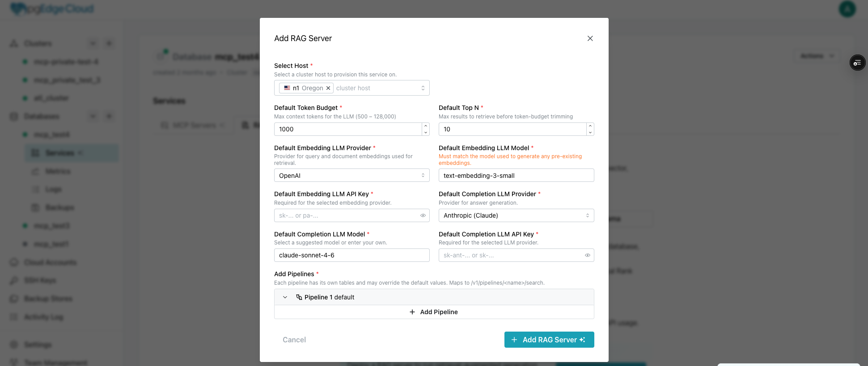This screenshot has width=868, height=366.
Task: Click the 'Select Host' label text
Action: (291, 66)
